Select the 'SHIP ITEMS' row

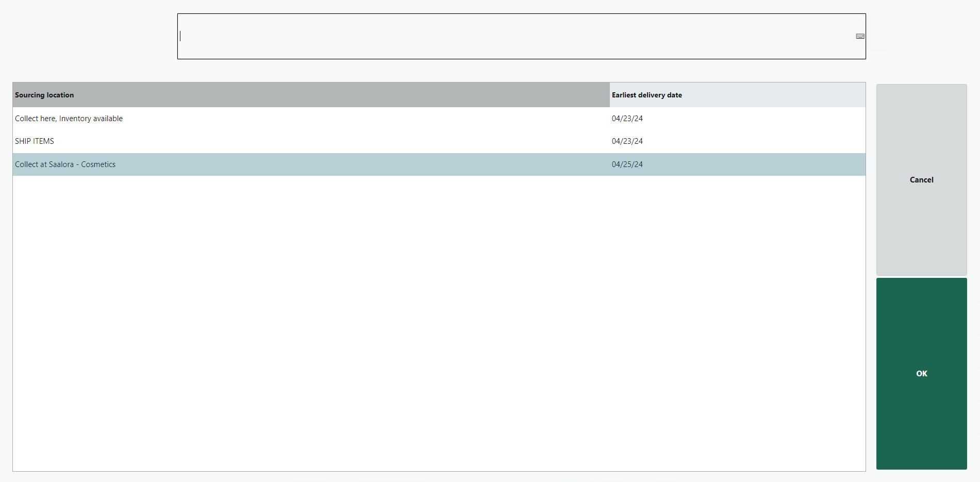[x=439, y=141]
